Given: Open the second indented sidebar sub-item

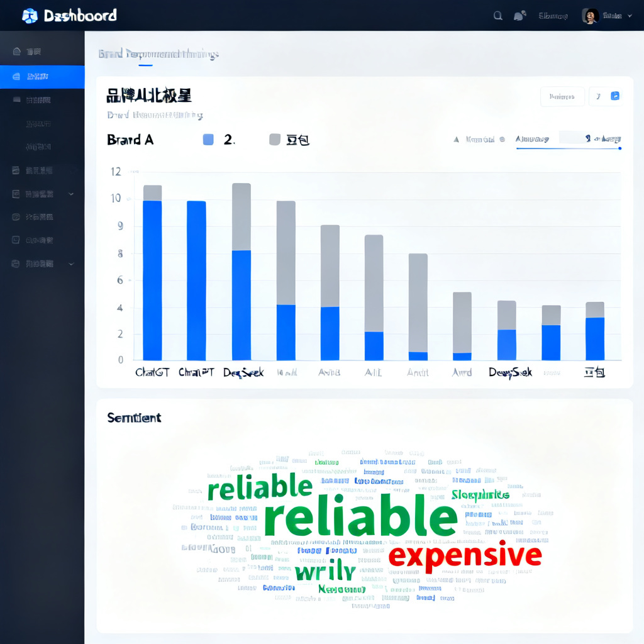Looking at the screenshot, I should 38,147.
